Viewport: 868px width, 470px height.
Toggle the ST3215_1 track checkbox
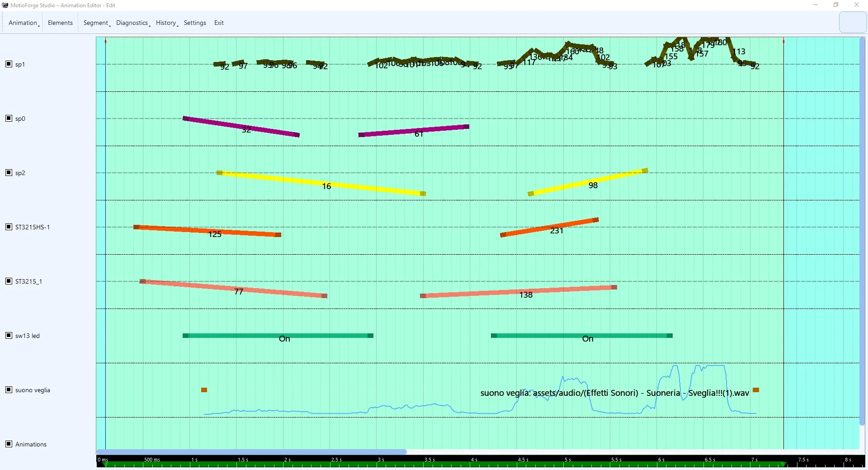coord(9,281)
